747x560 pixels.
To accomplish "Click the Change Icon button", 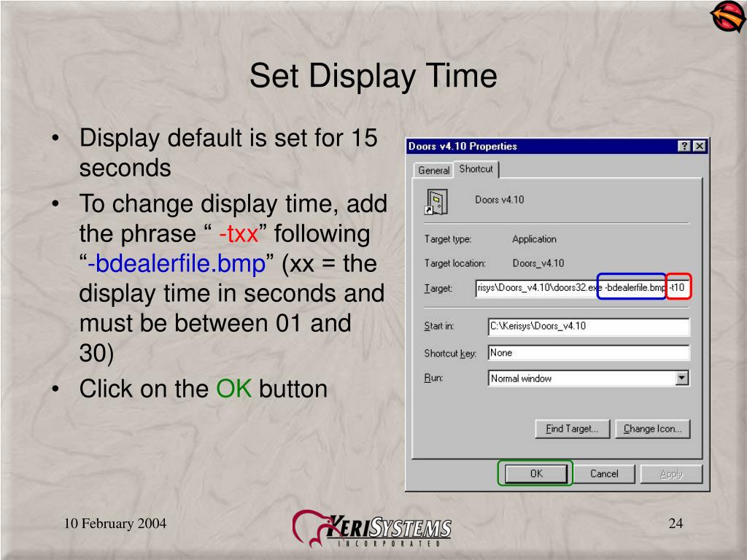I will tap(653, 429).
